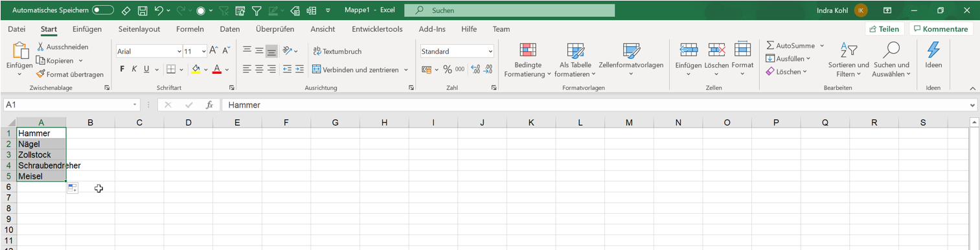The width and height of the screenshot is (980, 250).
Task: Increase the cell indent
Action: pos(300,69)
